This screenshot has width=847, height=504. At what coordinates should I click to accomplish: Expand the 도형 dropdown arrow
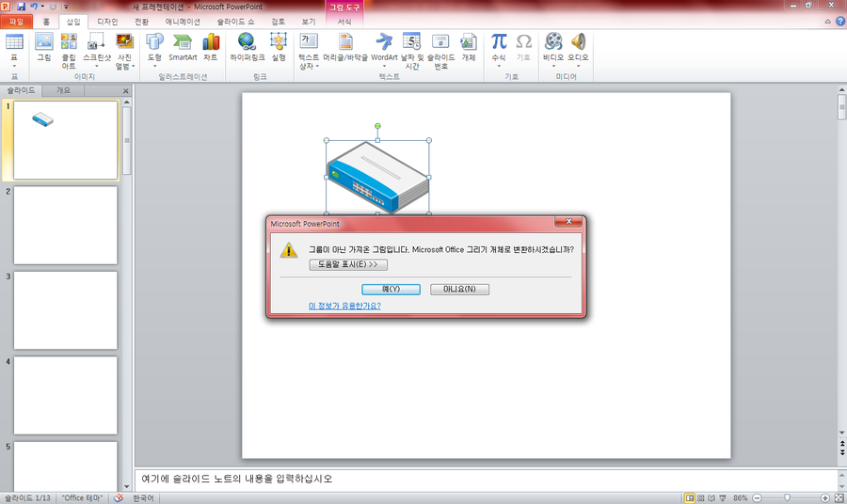coord(154,67)
